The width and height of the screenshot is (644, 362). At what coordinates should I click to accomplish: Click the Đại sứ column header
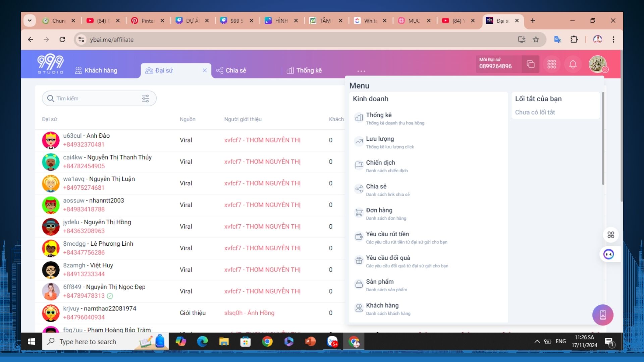[x=49, y=119]
